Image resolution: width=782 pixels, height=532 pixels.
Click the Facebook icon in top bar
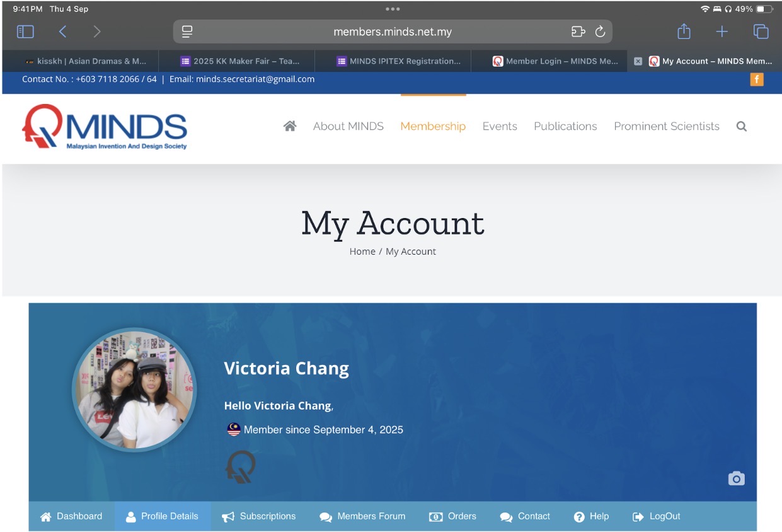756,79
